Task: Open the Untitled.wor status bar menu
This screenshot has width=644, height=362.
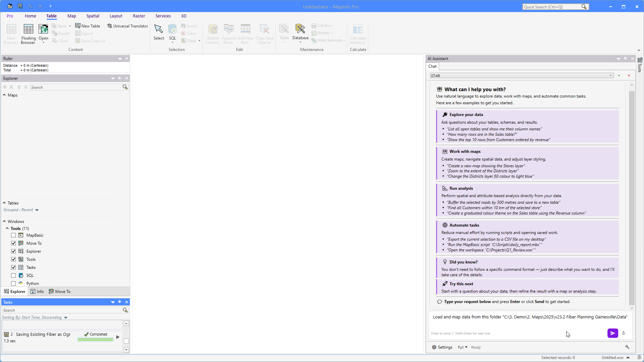Action: pyautogui.click(x=615, y=357)
